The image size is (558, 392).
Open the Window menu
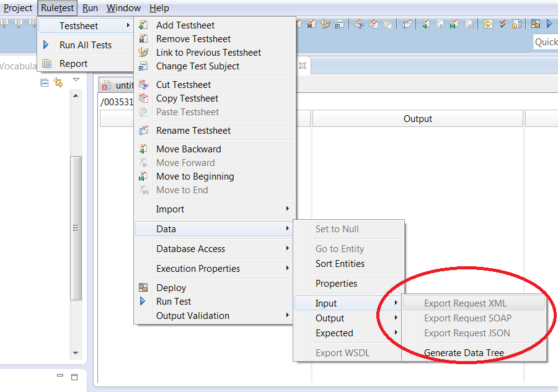[123, 8]
